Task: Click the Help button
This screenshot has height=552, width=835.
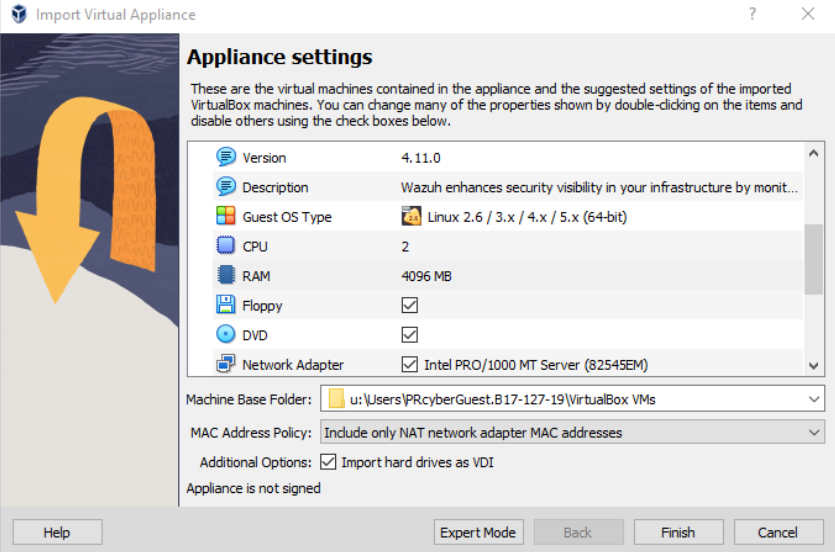Action: pos(58,532)
